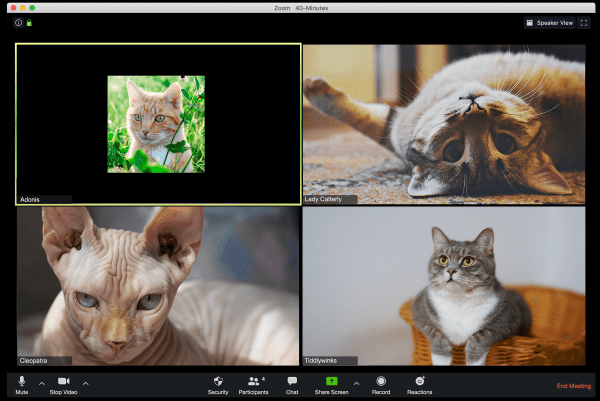This screenshot has width=600, height=401.
Task: Open the Reactions emoji menu
Action: tap(420, 383)
